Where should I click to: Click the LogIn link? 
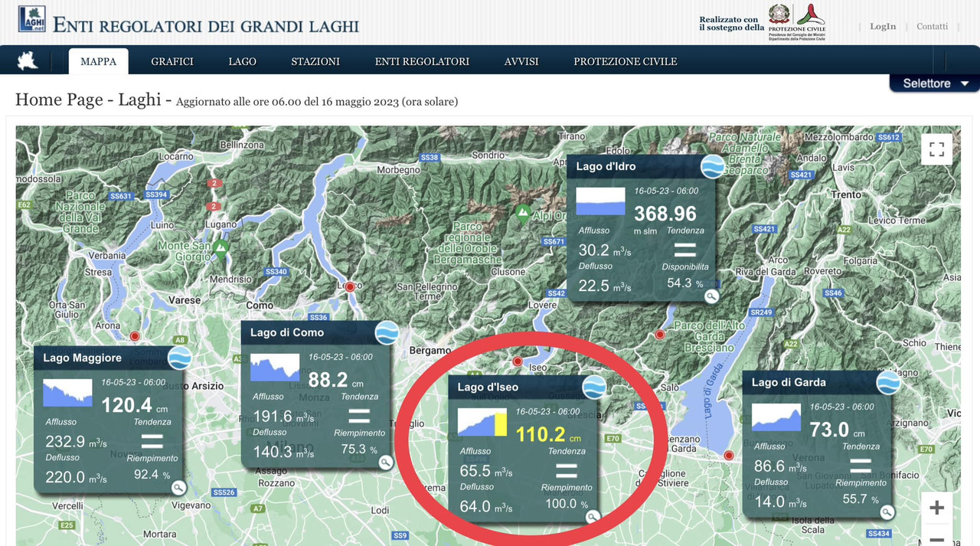click(883, 26)
